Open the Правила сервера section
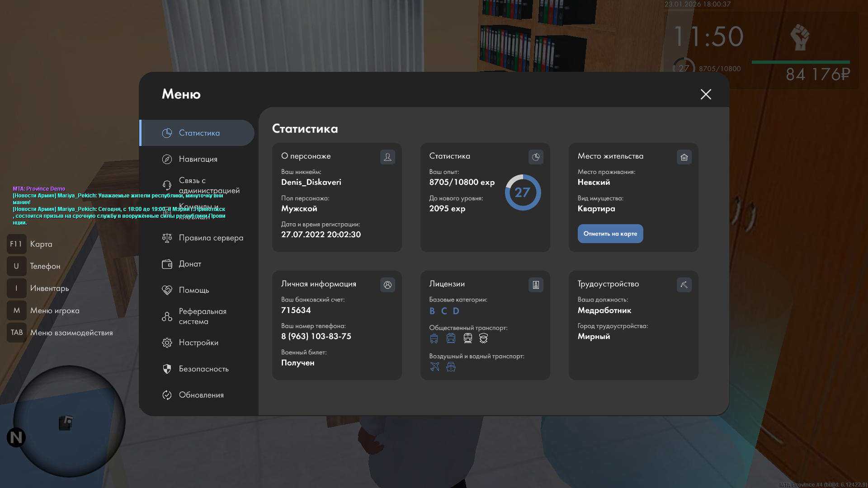This screenshot has width=868, height=488. point(211,238)
